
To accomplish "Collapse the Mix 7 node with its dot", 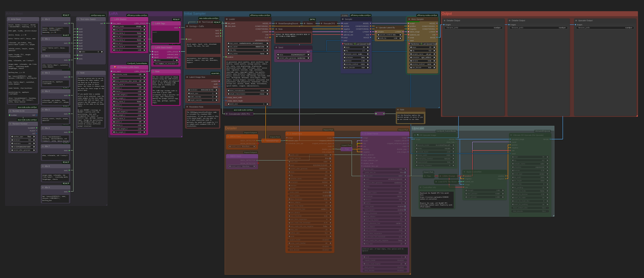I will 43,147.
